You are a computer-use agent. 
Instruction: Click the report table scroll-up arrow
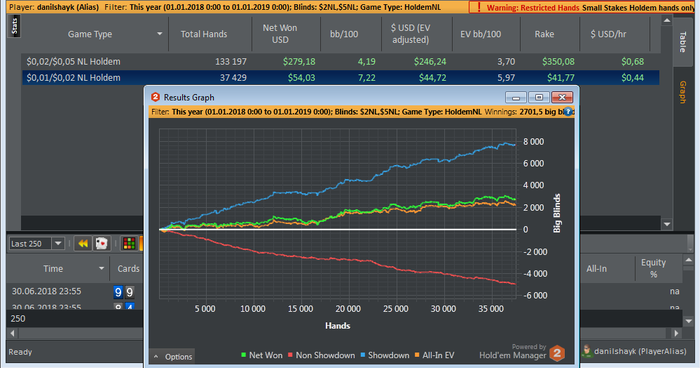coord(667,21)
